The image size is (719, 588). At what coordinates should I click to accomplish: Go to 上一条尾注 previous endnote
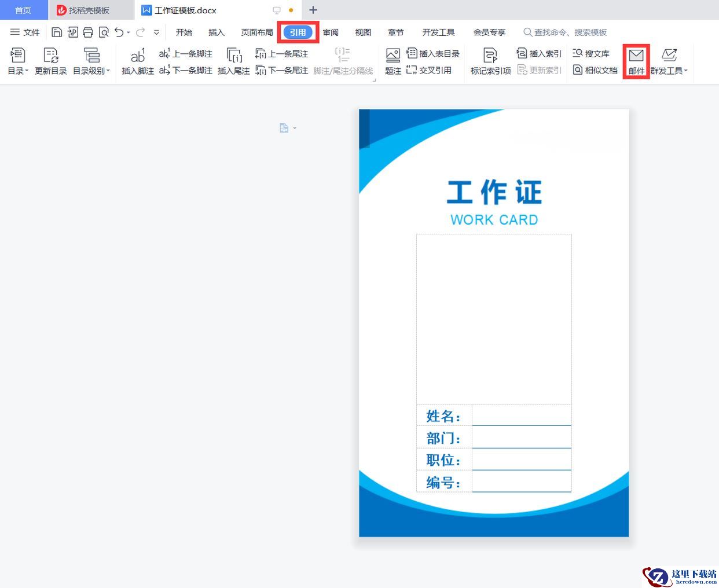[282, 54]
